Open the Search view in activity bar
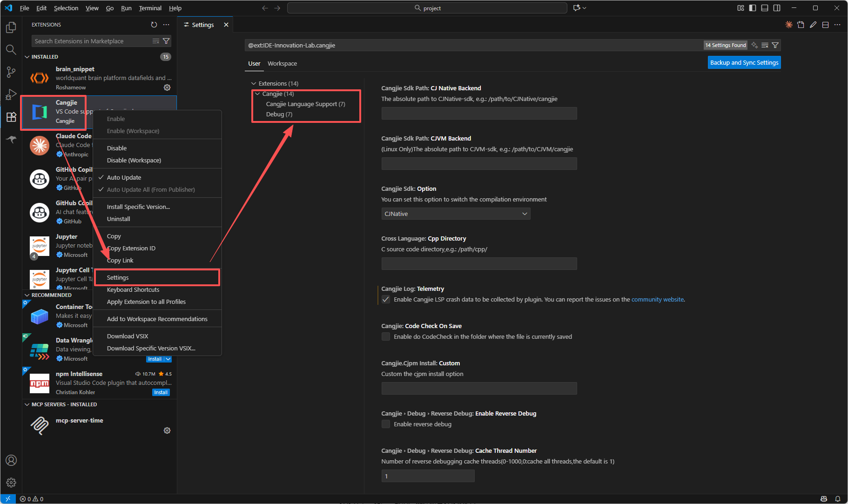The image size is (848, 504). [11, 50]
